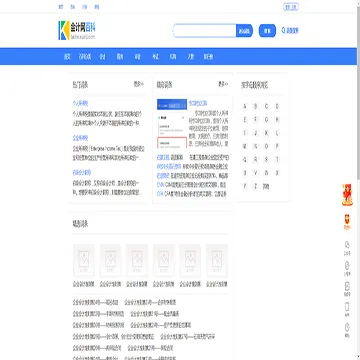
Task: Browse entries starting with letter Y
Action: 245,186
